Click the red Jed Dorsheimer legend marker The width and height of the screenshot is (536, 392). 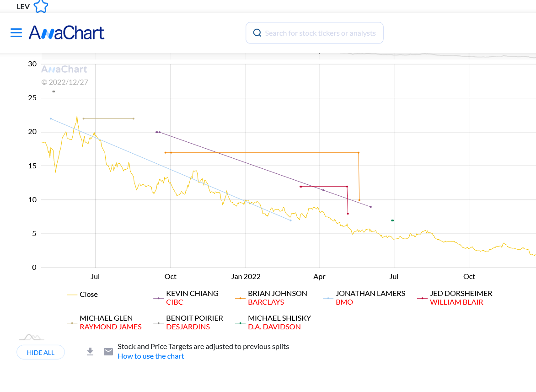tap(422, 298)
